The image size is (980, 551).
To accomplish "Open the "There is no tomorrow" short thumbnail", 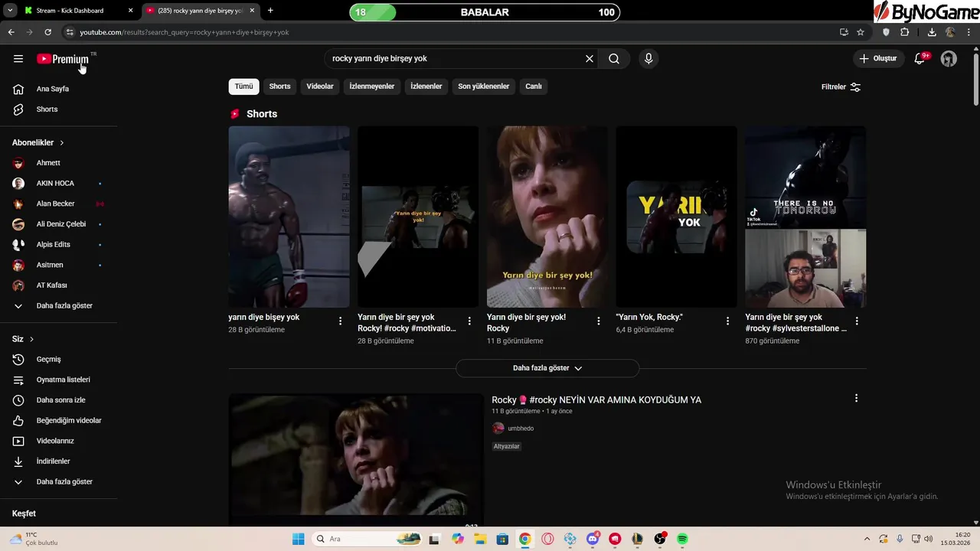I will pos(805,217).
